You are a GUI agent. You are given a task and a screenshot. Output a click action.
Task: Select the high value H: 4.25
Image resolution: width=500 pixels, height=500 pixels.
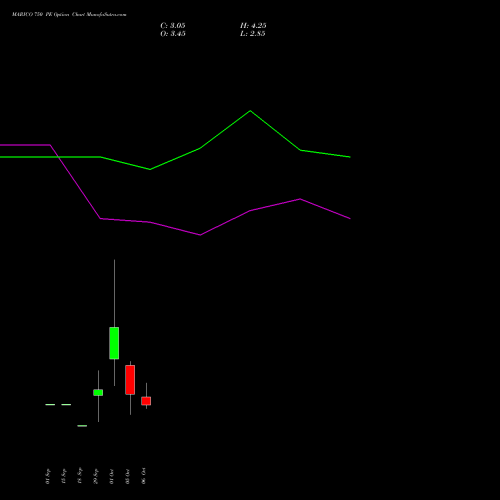point(253,26)
